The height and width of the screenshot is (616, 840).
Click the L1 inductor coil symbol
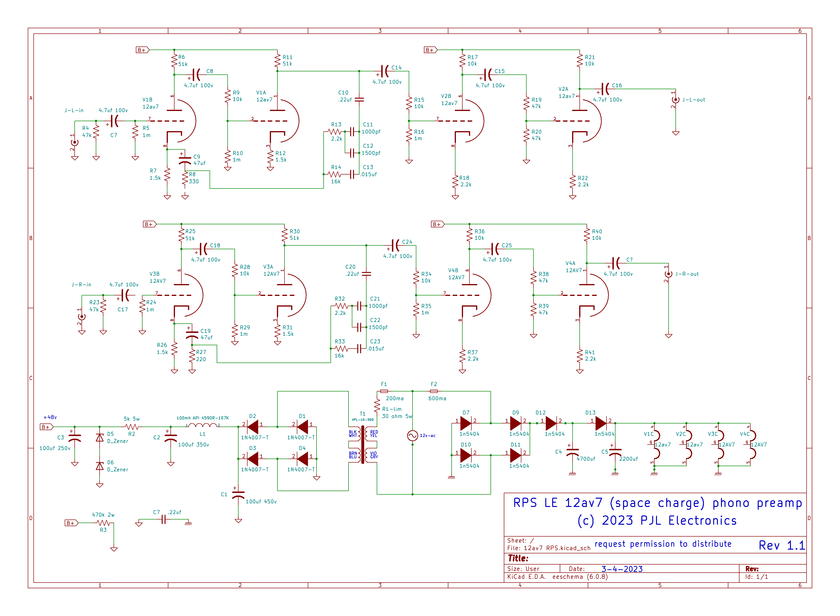(202, 425)
